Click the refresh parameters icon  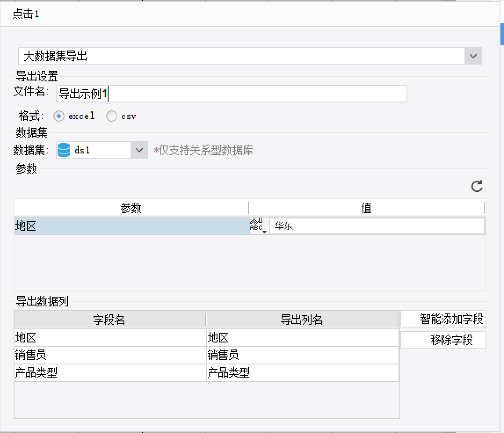coord(477,186)
